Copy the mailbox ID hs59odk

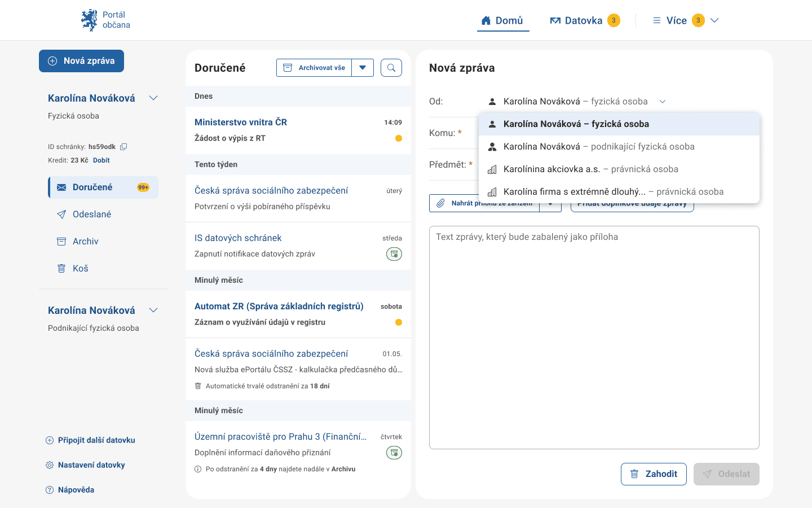tap(123, 147)
